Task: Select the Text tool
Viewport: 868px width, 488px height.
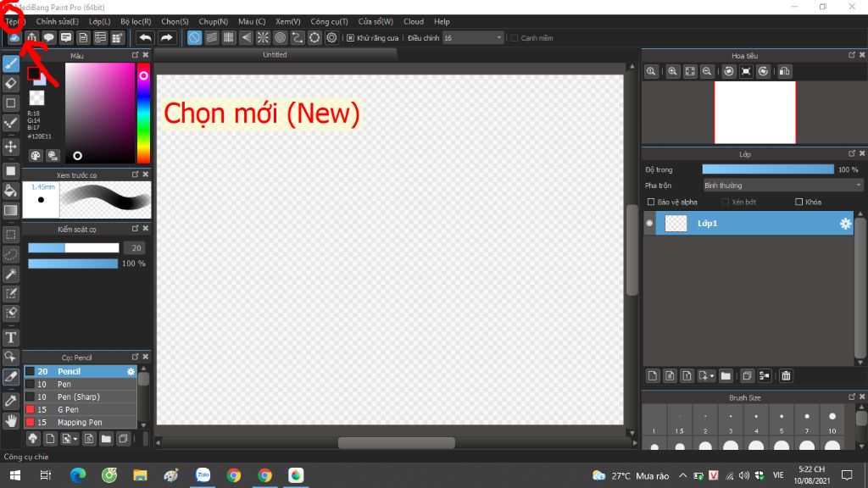Action: tap(11, 337)
